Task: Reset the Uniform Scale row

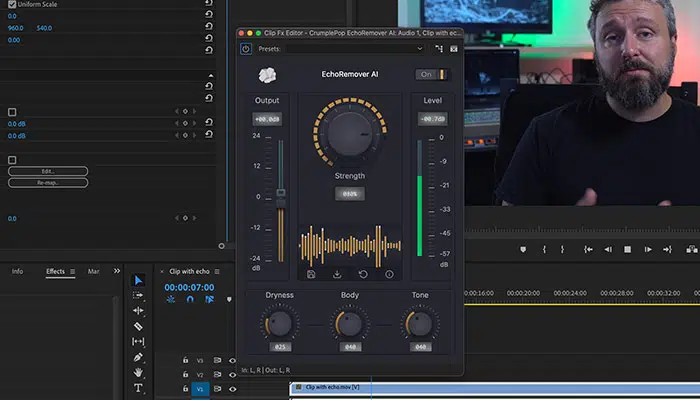Action: pos(208,3)
